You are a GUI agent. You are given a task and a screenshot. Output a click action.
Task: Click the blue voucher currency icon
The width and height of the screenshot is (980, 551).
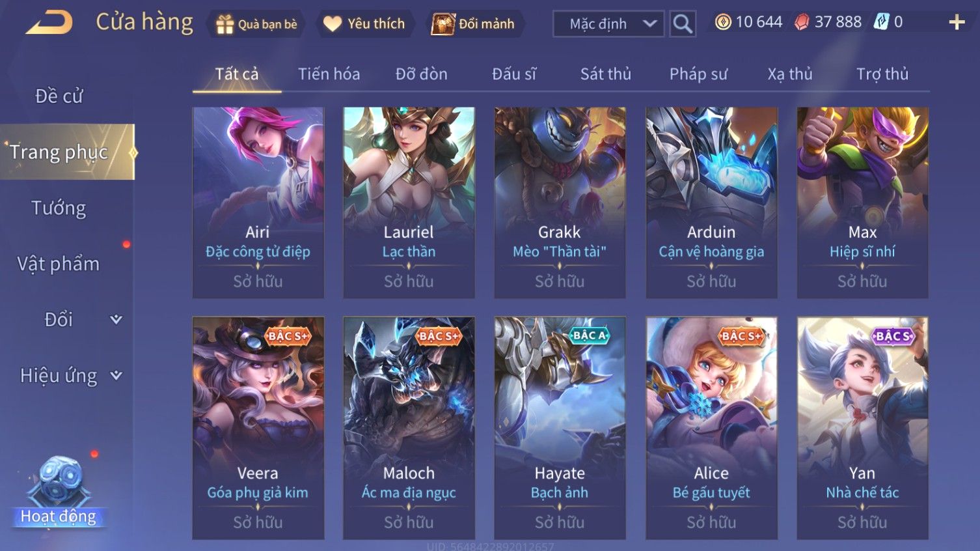pyautogui.click(x=881, y=22)
